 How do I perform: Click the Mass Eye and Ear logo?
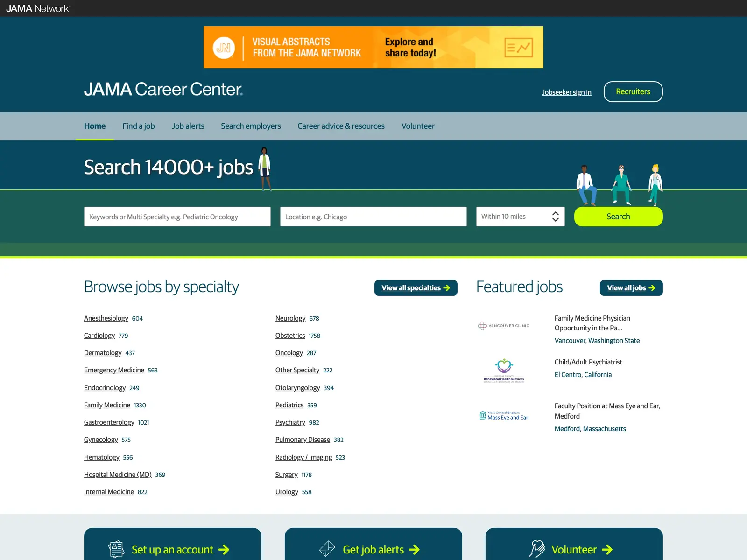[x=504, y=415]
